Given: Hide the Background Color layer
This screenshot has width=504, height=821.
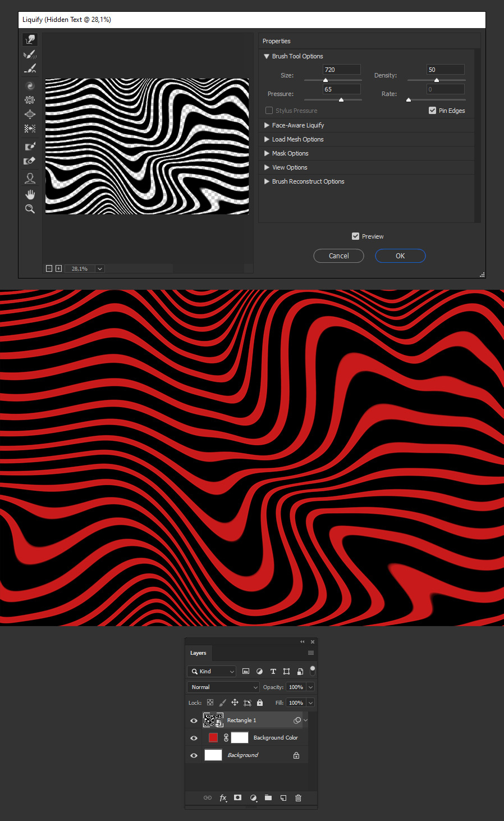Looking at the screenshot, I should coord(194,738).
